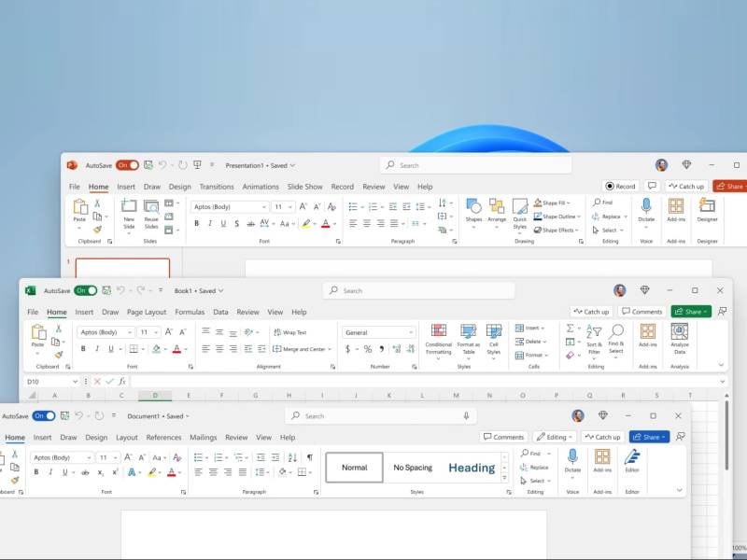
Task: Click Excel formula bar input
Action: tap(427, 382)
